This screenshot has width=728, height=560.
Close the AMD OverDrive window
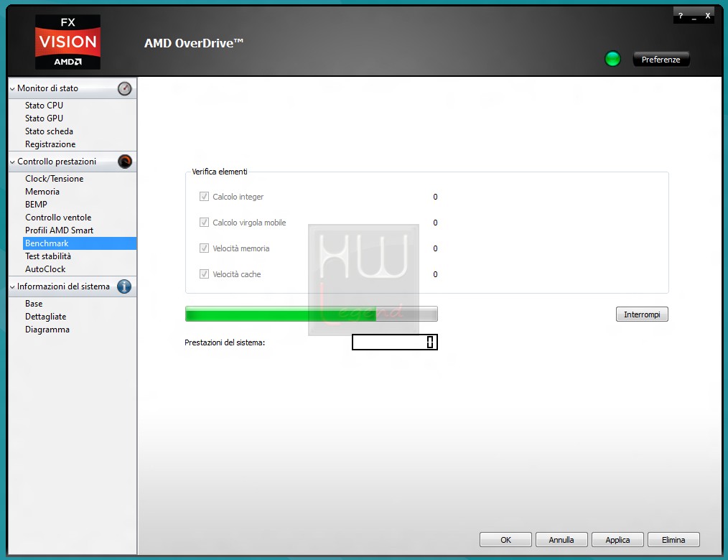click(x=708, y=15)
